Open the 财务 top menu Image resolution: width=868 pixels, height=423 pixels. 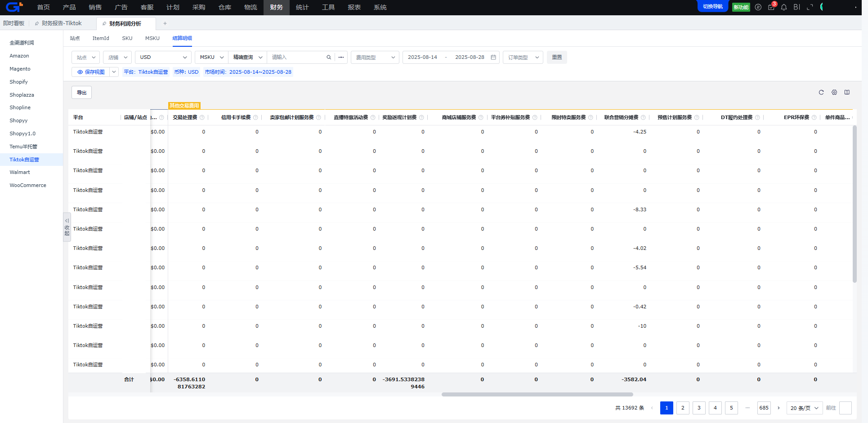tap(277, 7)
